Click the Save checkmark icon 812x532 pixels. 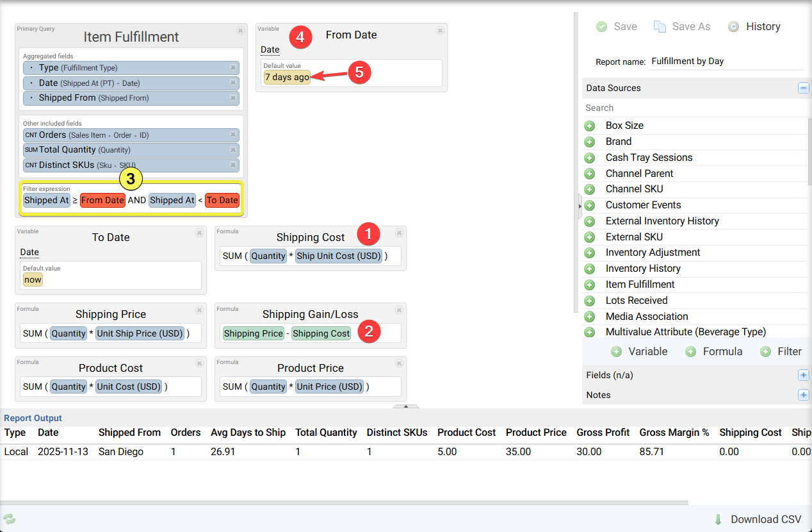tap(601, 27)
